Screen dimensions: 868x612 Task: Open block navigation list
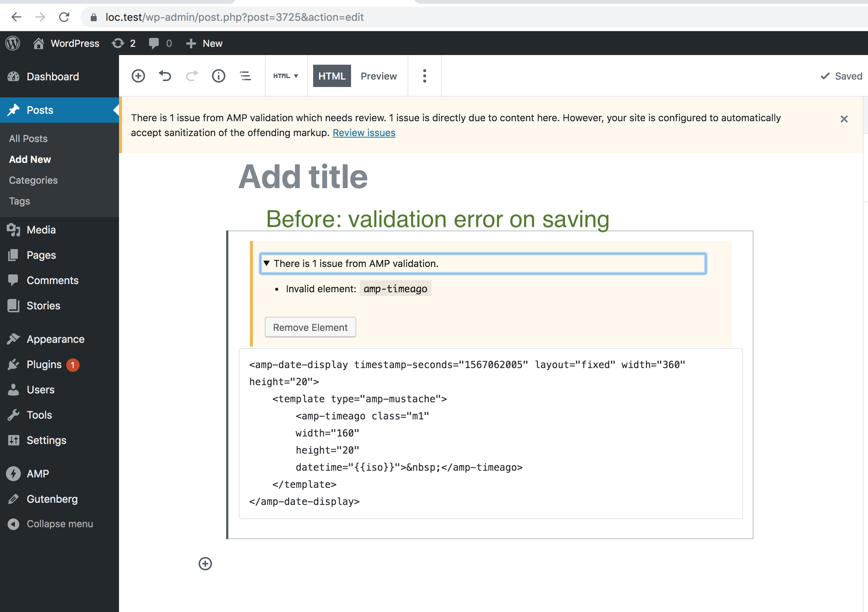tap(245, 76)
